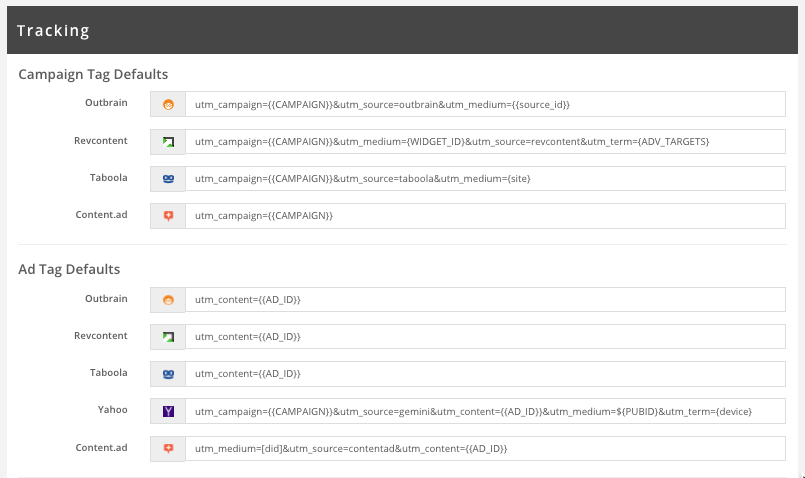The image size is (805, 478).
Task: Edit the Yahoo gemini ad tag field
Action: pos(485,411)
